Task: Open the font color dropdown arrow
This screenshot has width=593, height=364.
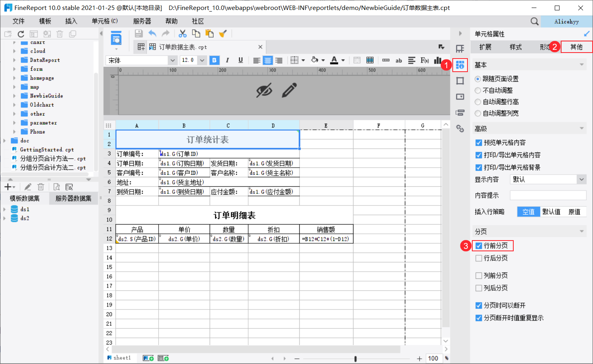Action: (343, 61)
